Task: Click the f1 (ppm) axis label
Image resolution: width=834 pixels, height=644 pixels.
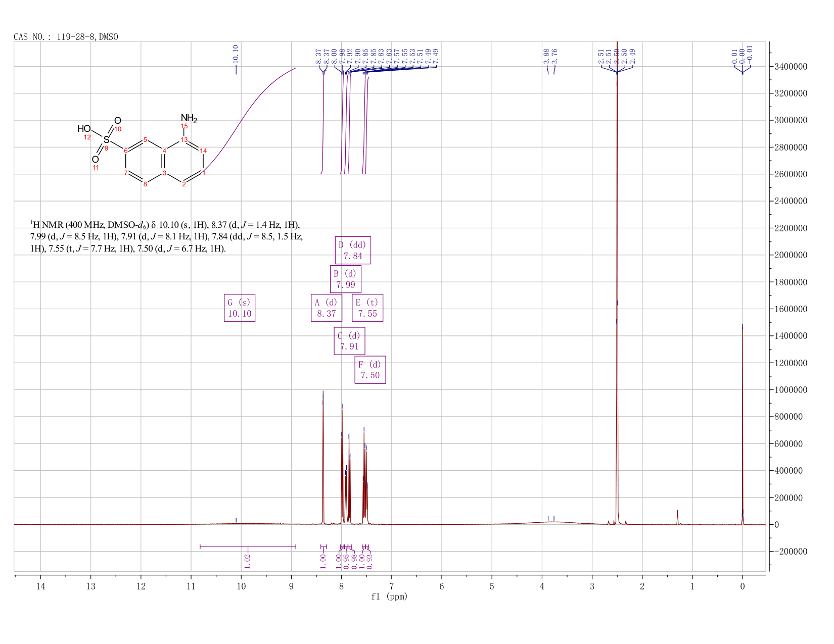Action: [389, 597]
